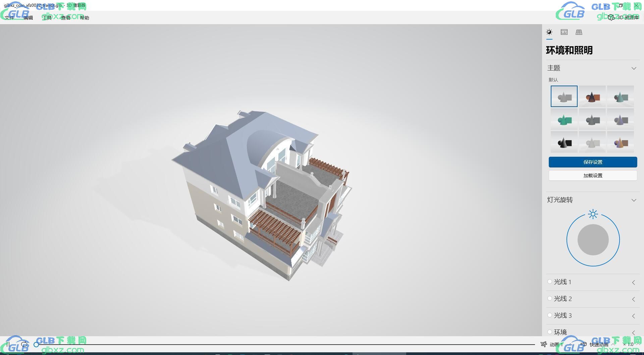Click the running figure animation icon
The width and height of the screenshot is (644, 355).
(544, 344)
